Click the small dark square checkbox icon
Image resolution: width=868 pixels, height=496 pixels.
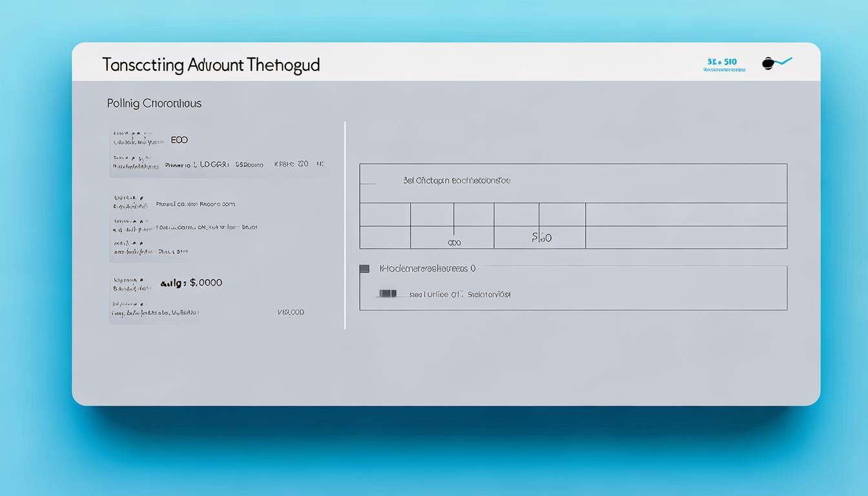[364, 268]
